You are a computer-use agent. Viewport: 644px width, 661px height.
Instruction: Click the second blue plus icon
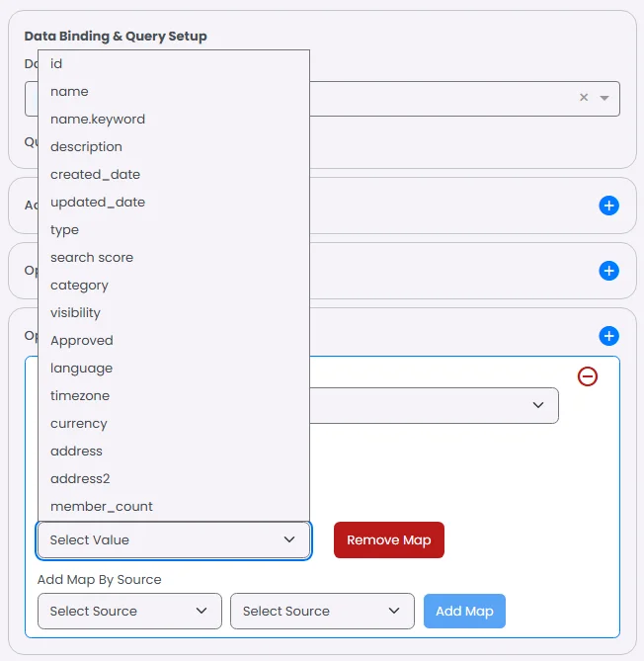pos(609,271)
